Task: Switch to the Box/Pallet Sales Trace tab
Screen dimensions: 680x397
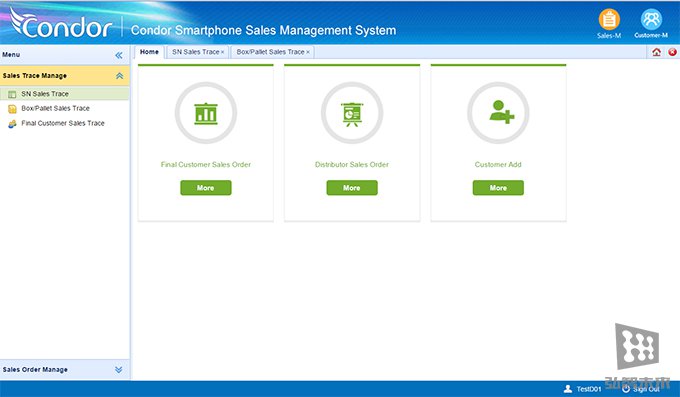Action: (x=270, y=52)
